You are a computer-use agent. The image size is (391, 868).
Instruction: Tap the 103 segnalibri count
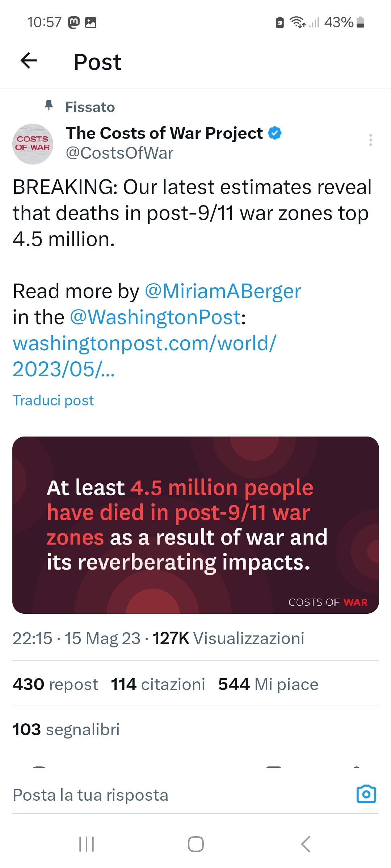click(x=66, y=729)
